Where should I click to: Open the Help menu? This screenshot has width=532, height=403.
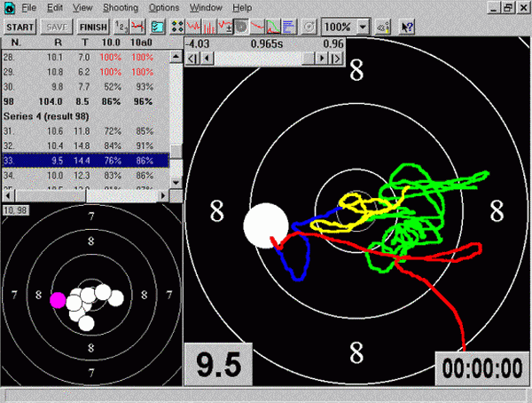[242, 7]
